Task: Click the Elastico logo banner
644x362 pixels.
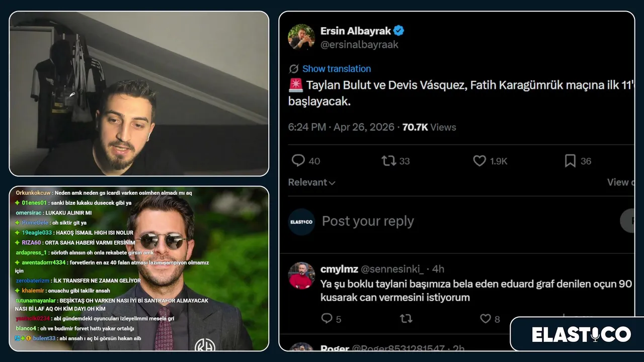Action: pyautogui.click(x=581, y=334)
